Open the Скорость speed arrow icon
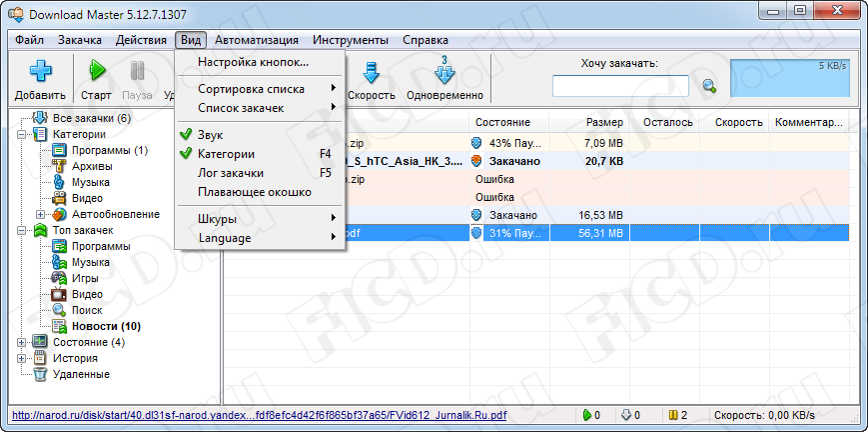 pyautogui.click(x=371, y=72)
